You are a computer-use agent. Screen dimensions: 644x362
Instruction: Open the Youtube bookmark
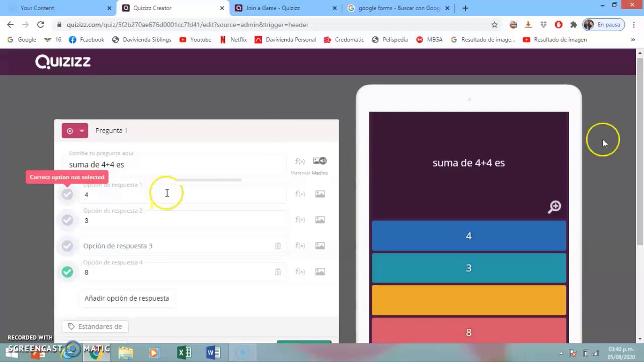pyautogui.click(x=195, y=40)
